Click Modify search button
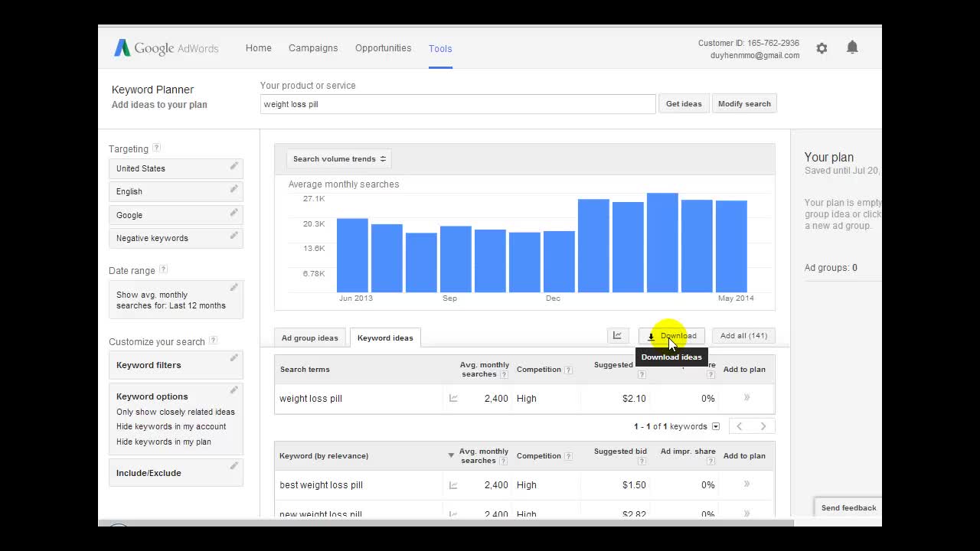This screenshot has width=980, height=551. (x=744, y=104)
